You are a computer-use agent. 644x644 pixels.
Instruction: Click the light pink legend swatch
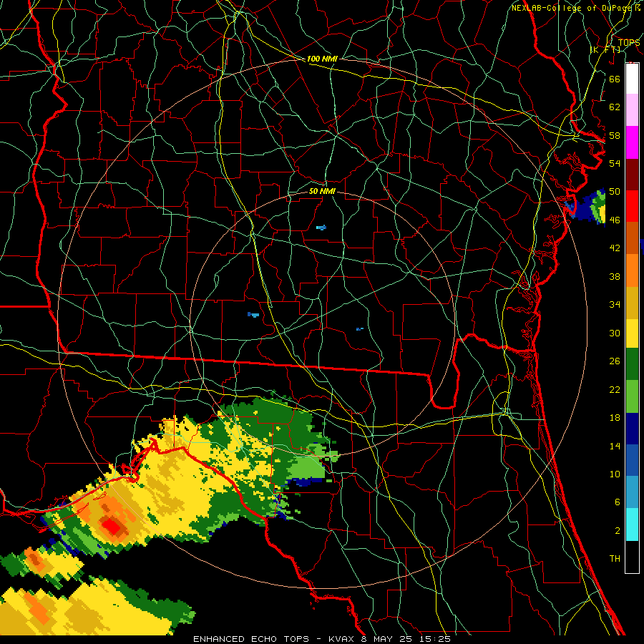click(632, 110)
